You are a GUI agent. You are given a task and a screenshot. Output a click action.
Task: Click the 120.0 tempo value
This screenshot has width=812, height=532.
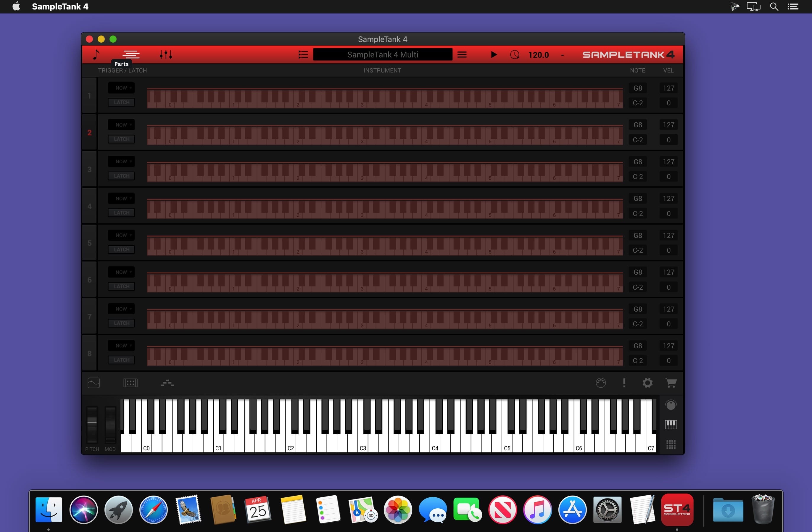pos(538,55)
